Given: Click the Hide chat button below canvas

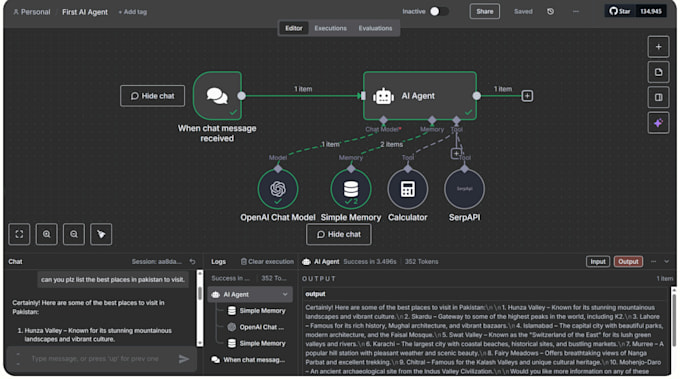Looking at the screenshot, I should 339,235.
